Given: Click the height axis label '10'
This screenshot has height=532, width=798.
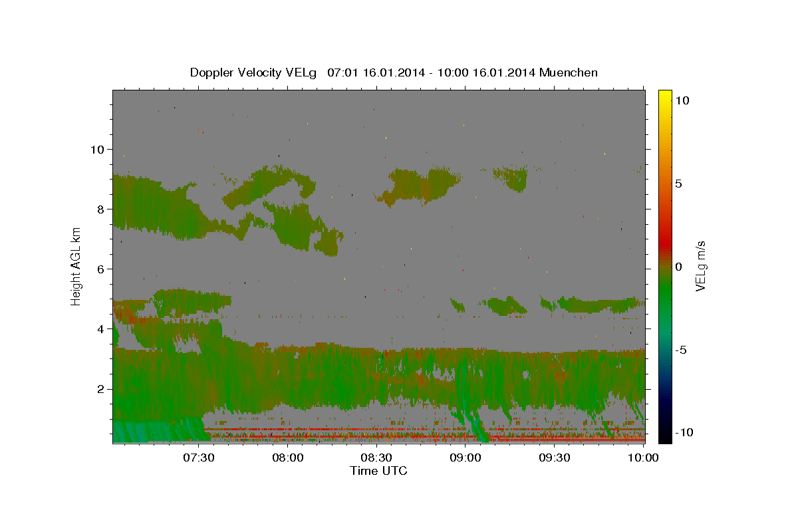Looking at the screenshot, I should [x=96, y=149].
